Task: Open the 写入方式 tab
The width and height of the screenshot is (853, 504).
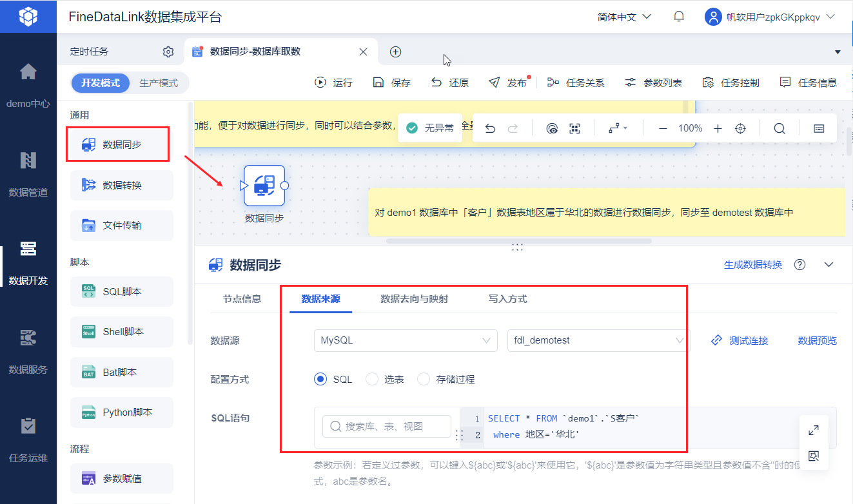Action: [x=507, y=298]
